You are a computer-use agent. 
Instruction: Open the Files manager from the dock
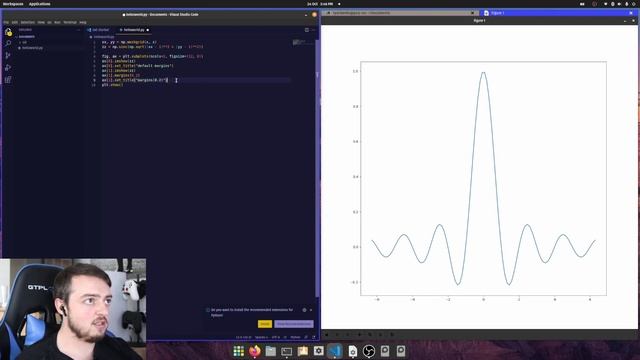tap(271, 351)
